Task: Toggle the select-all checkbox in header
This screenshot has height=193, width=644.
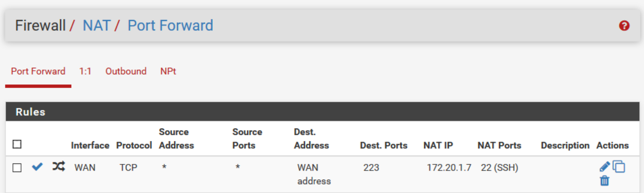Action: (17, 144)
